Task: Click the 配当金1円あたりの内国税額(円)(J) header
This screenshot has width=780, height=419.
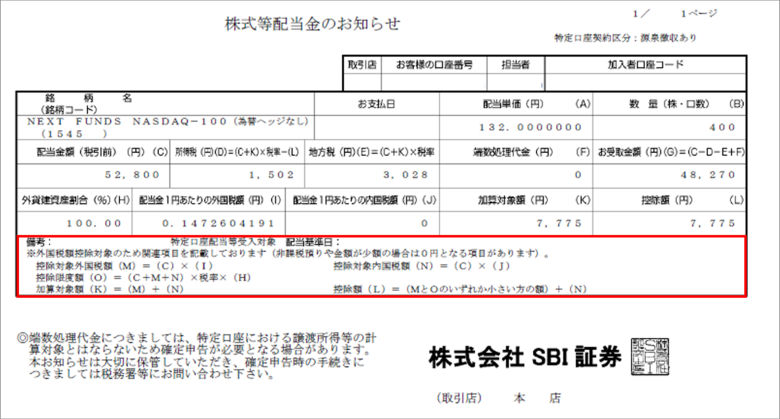Action: click(x=363, y=200)
